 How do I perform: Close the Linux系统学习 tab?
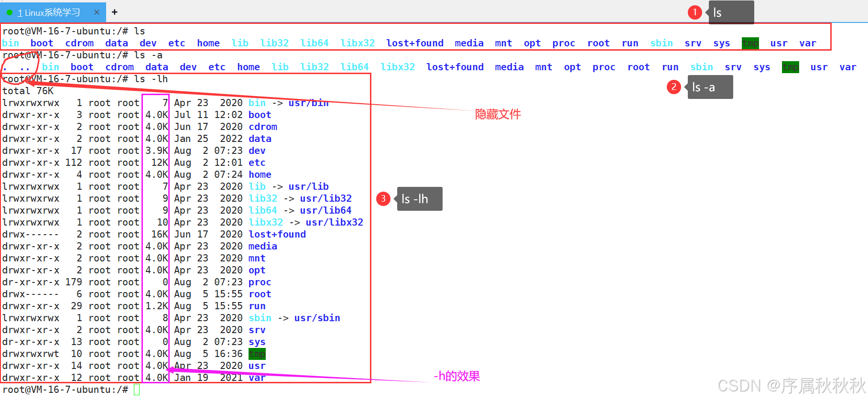(97, 12)
